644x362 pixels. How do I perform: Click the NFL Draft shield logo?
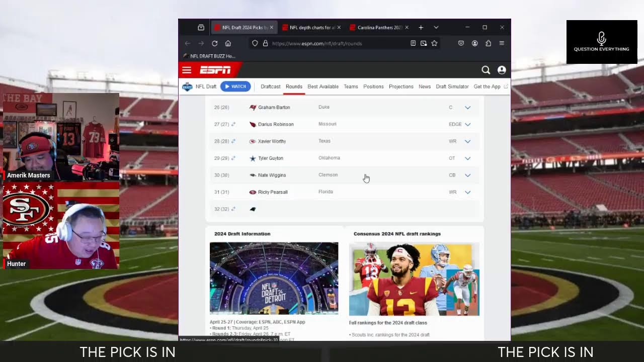coord(187,86)
